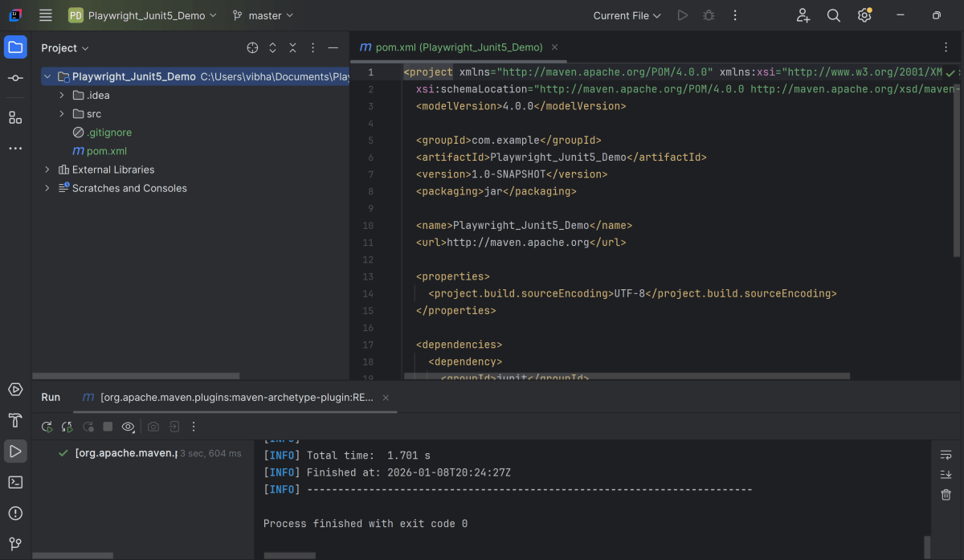This screenshot has width=964, height=560.
Task: Click the editor horizontal scrollbar
Action: 627,375
